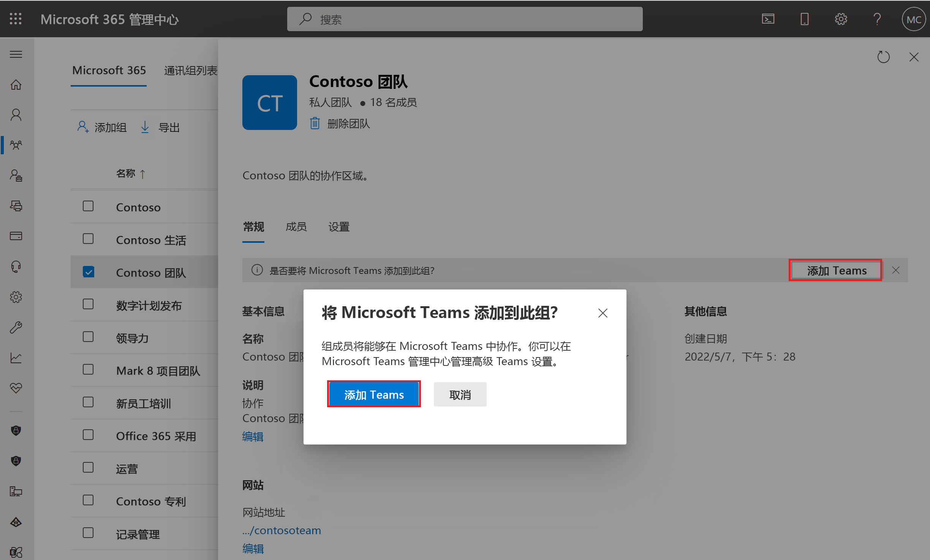Open Azure AD diamond icon in sidebar

(16, 522)
